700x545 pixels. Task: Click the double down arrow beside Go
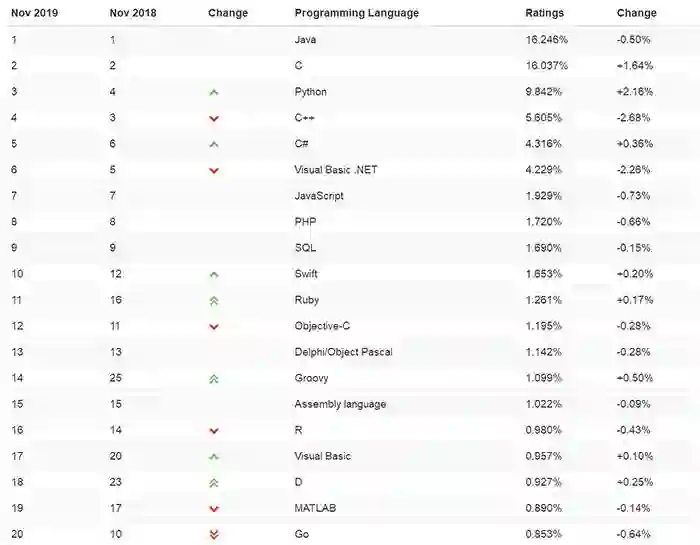214,535
